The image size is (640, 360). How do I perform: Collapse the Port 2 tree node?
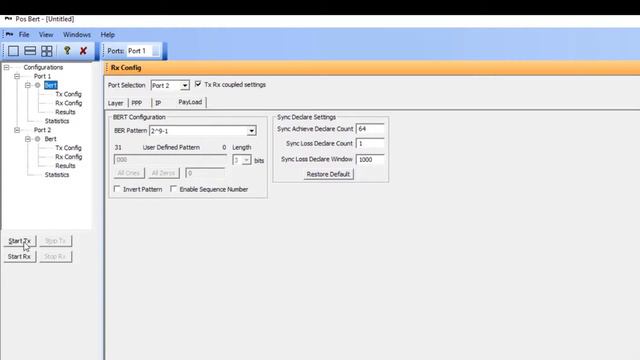[17, 130]
